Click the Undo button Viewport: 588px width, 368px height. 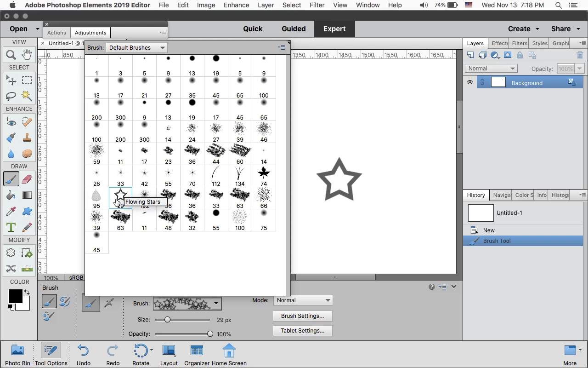(83, 355)
